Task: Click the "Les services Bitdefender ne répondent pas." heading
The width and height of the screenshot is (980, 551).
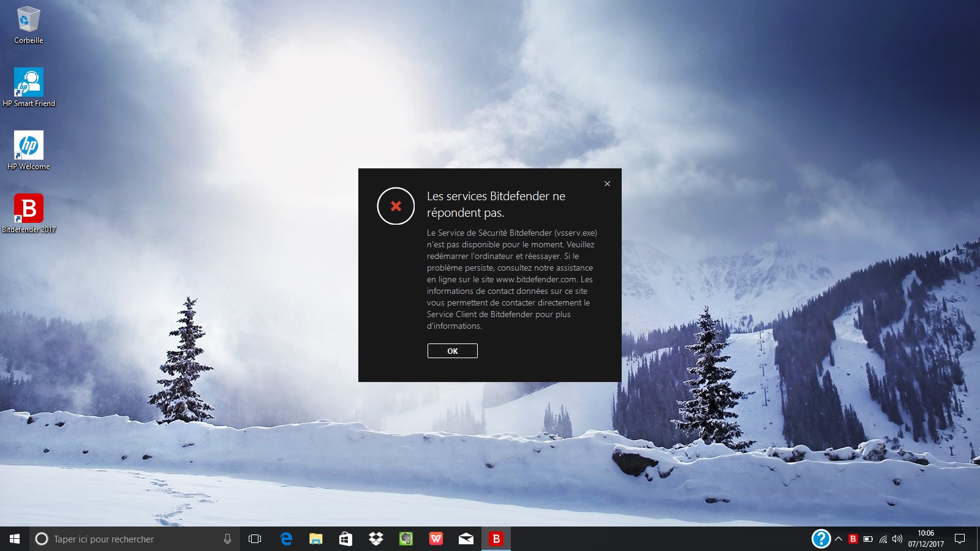Action: pyautogui.click(x=496, y=204)
